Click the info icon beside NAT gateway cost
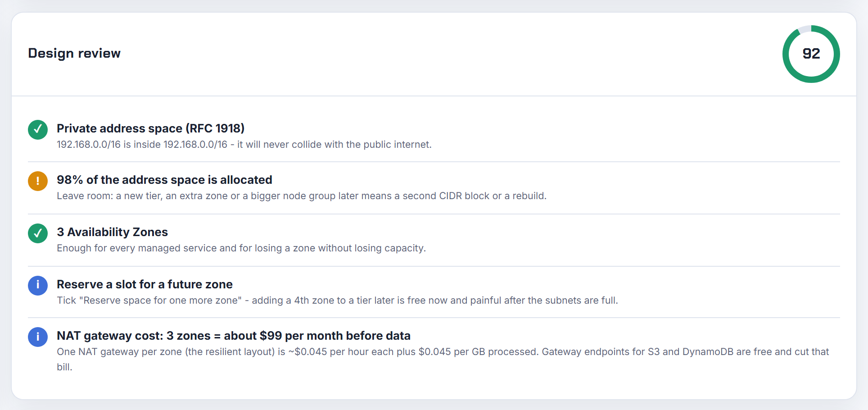Viewport: 868px width, 410px height. pyautogui.click(x=38, y=337)
